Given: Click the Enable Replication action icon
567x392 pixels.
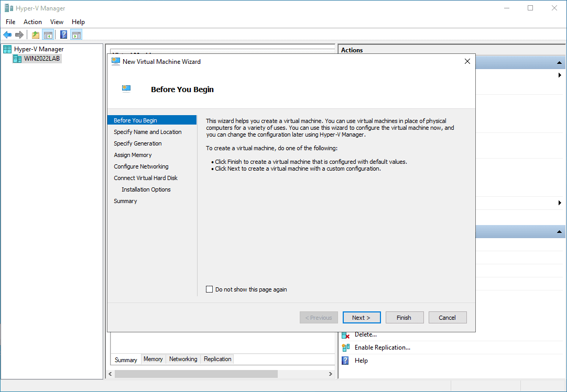Looking at the screenshot, I should coord(346,348).
